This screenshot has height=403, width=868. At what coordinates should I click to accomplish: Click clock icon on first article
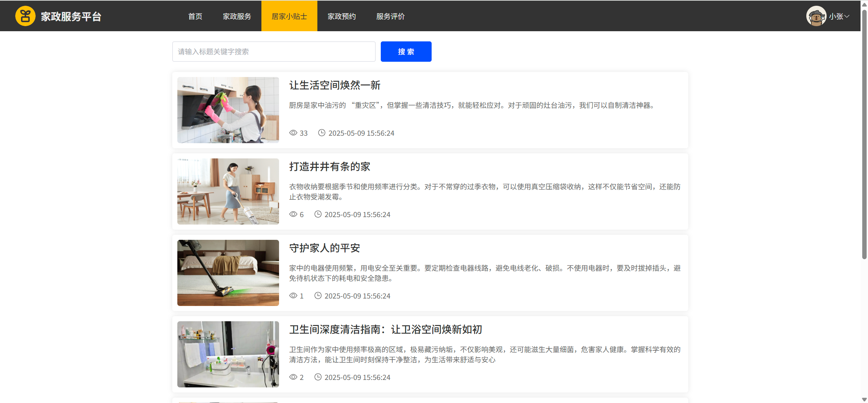pos(321,133)
